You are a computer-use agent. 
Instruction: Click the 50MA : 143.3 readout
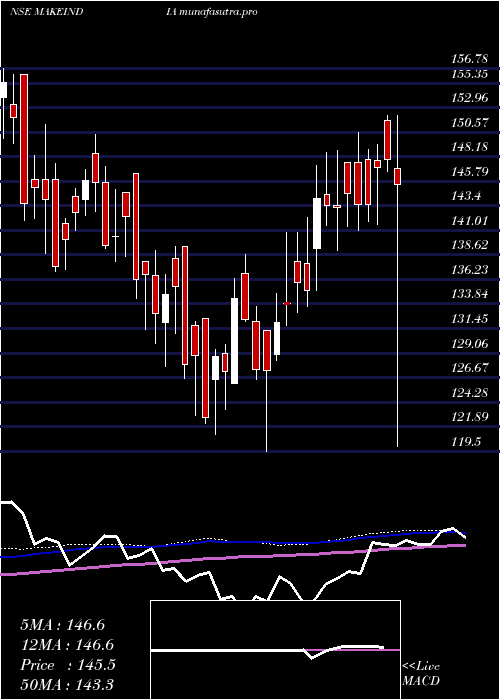(x=67, y=685)
